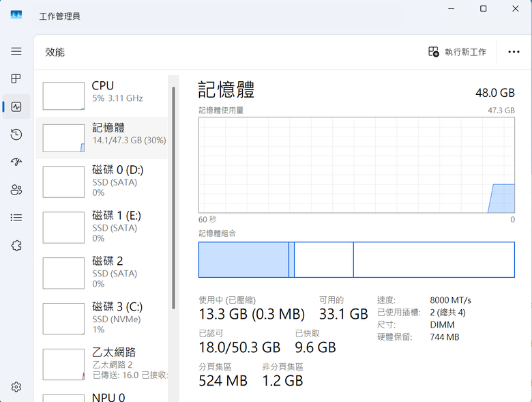
Task: Click the free segment of memory composition
Action: (x=434, y=260)
